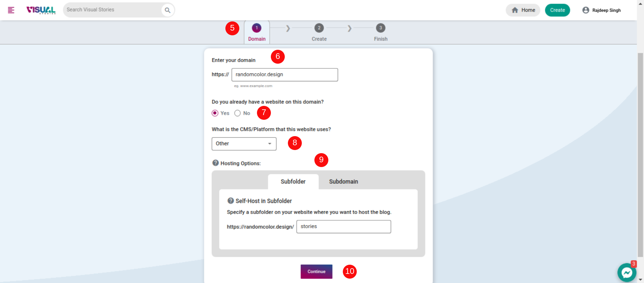Click the 'eg. www.example.com' hint text
The image size is (644, 283).
253,86
